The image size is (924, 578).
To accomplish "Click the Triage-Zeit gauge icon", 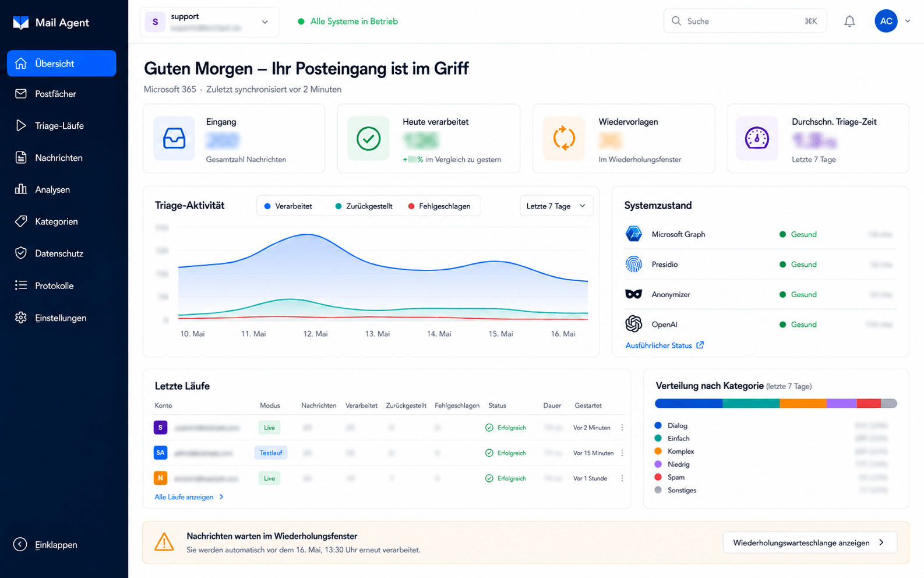I will point(757,139).
